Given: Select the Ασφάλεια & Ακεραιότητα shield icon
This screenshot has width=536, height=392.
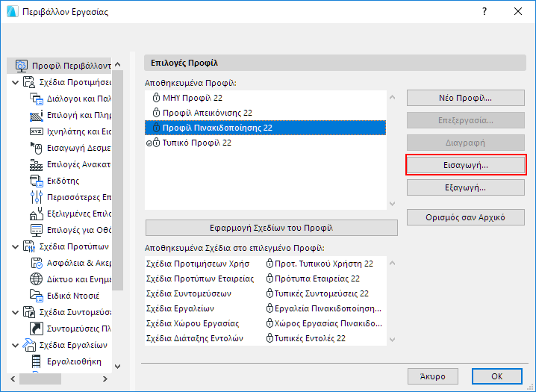Looking at the screenshot, I should point(37,263).
